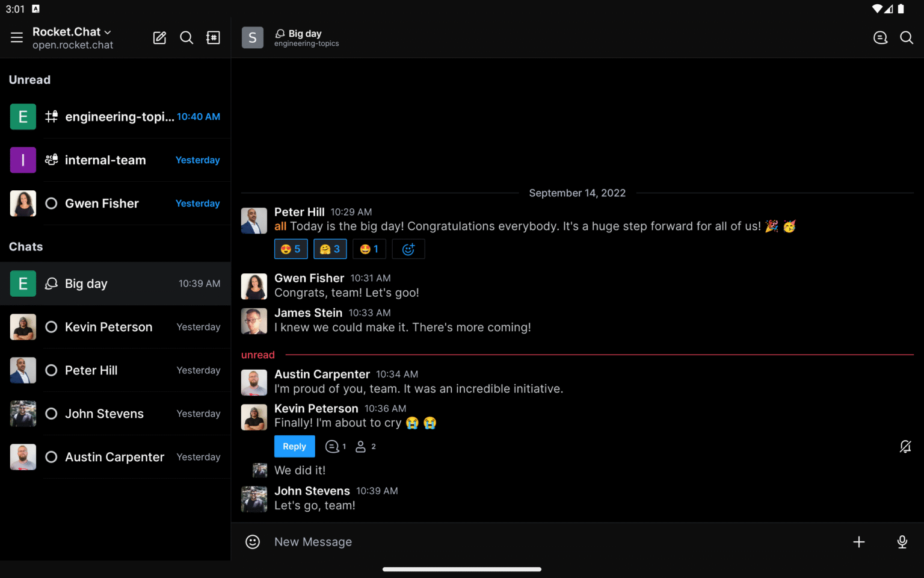The image size is (924, 578).
Task: Toggle the heart-eyes reaction on Peter Hill's message
Action: click(291, 249)
